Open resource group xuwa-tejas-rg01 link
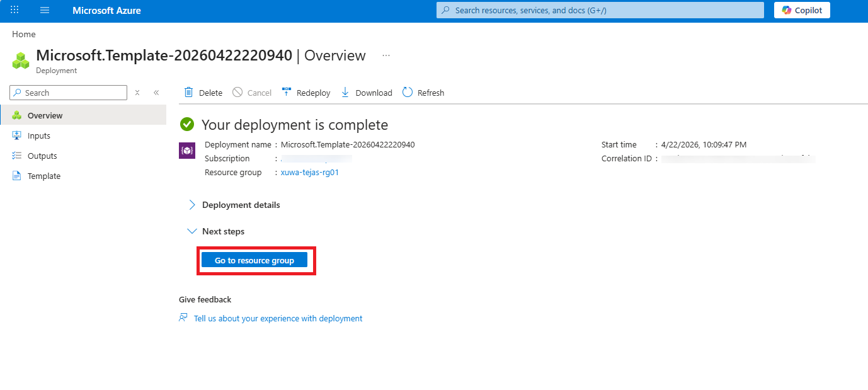This screenshot has width=868, height=390. click(x=310, y=173)
